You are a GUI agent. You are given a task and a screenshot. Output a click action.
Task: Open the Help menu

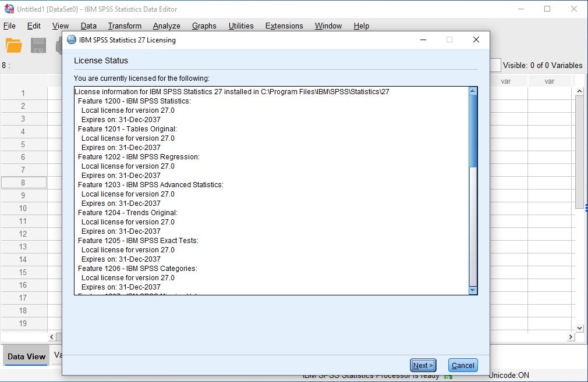[x=362, y=26]
